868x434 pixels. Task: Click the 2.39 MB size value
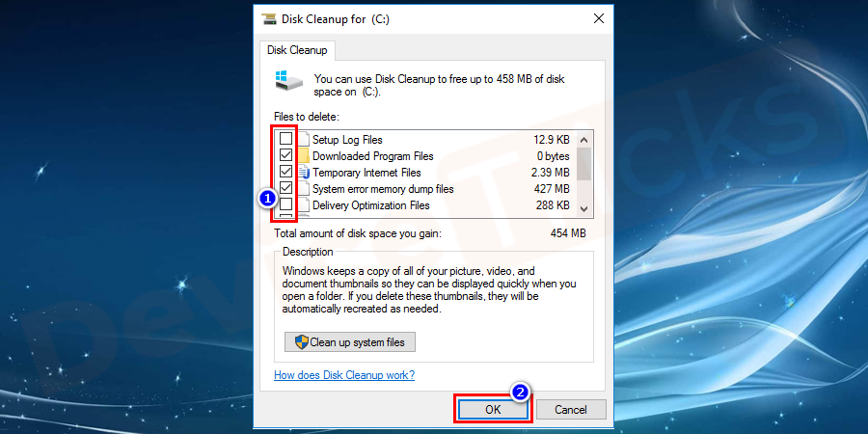point(552,173)
